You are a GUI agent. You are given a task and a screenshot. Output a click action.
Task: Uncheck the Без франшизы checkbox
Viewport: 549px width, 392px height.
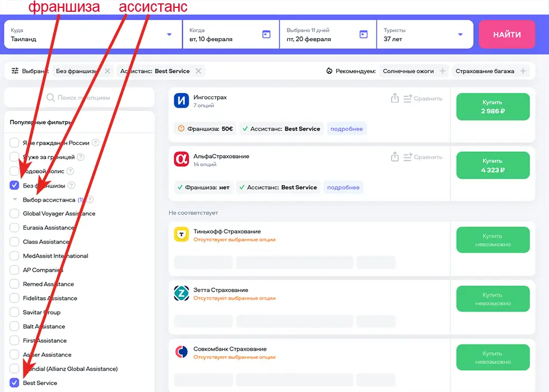(x=15, y=185)
